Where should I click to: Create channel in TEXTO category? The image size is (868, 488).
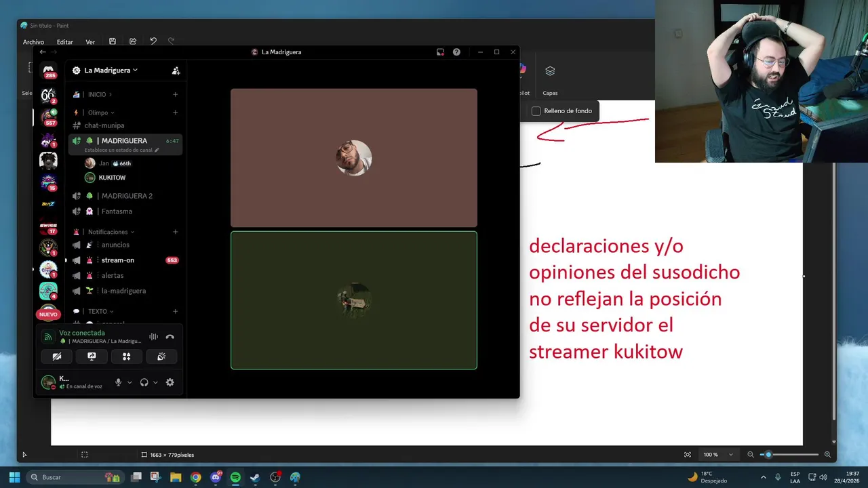pos(175,312)
